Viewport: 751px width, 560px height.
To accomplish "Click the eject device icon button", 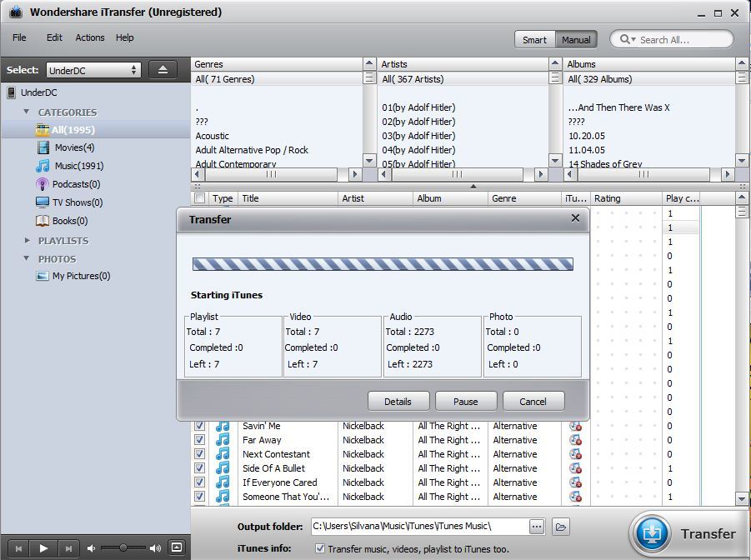I will coord(163,70).
